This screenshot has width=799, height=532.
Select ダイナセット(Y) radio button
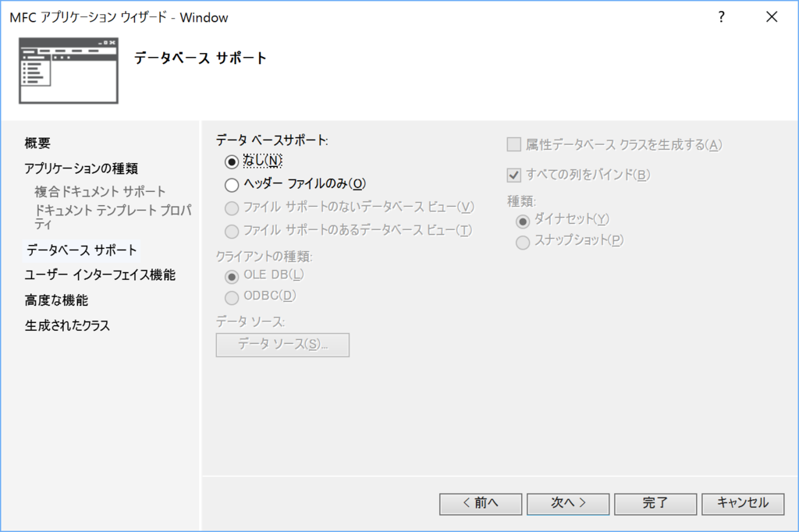tap(522, 222)
